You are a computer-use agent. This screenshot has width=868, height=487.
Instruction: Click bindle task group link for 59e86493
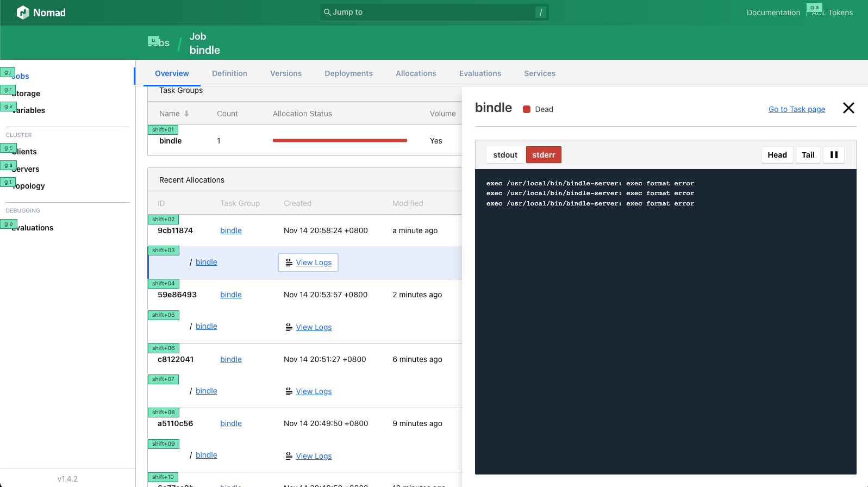click(231, 295)
